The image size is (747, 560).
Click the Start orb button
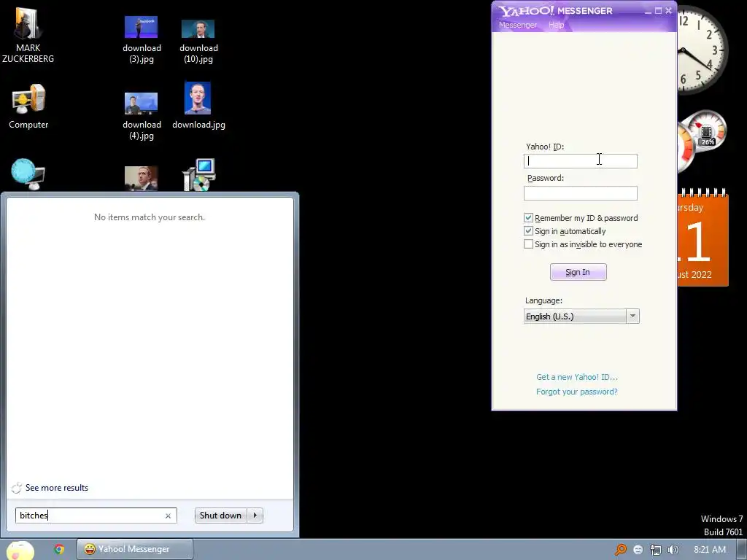click(20, 550)
